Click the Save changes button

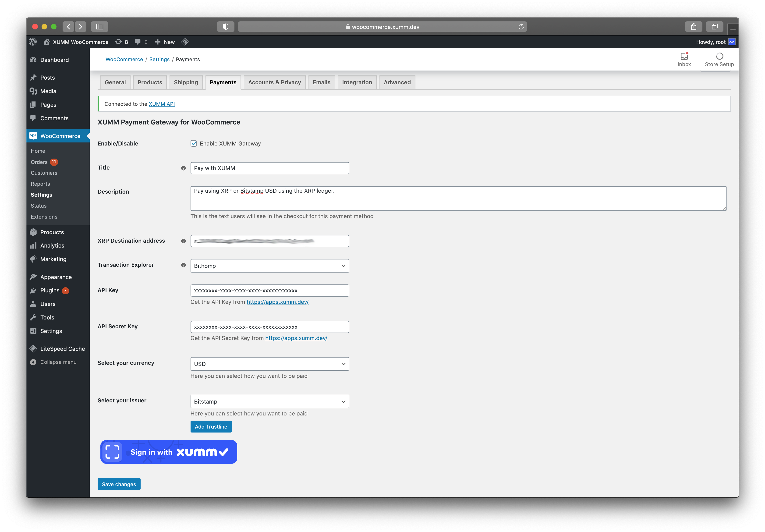click(119, 484)
